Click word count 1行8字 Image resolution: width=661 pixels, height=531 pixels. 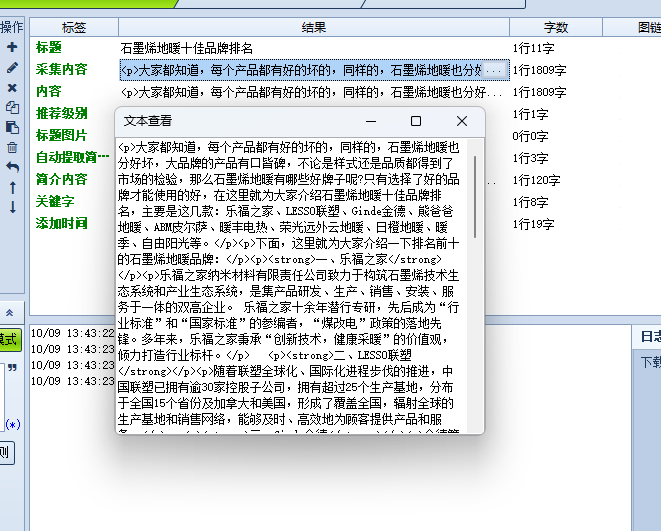[x=530, y=202]
